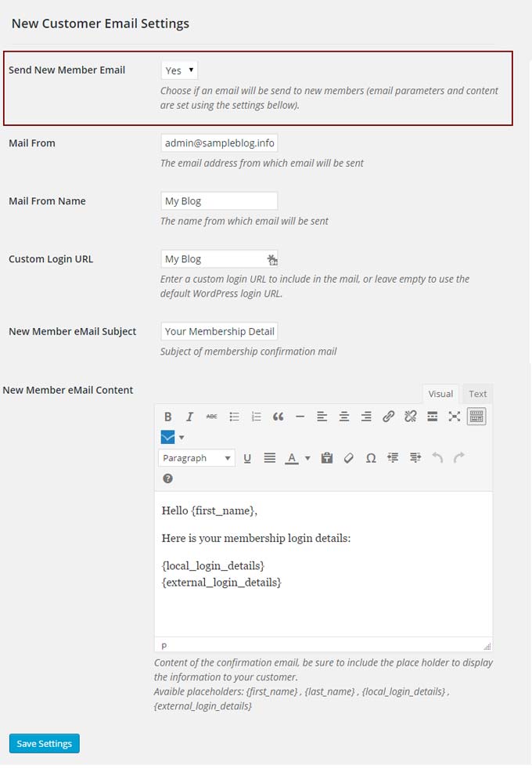Open dropdown arrow beside blue envelope icon
This screenshot has width=532, height=772.
182,437
